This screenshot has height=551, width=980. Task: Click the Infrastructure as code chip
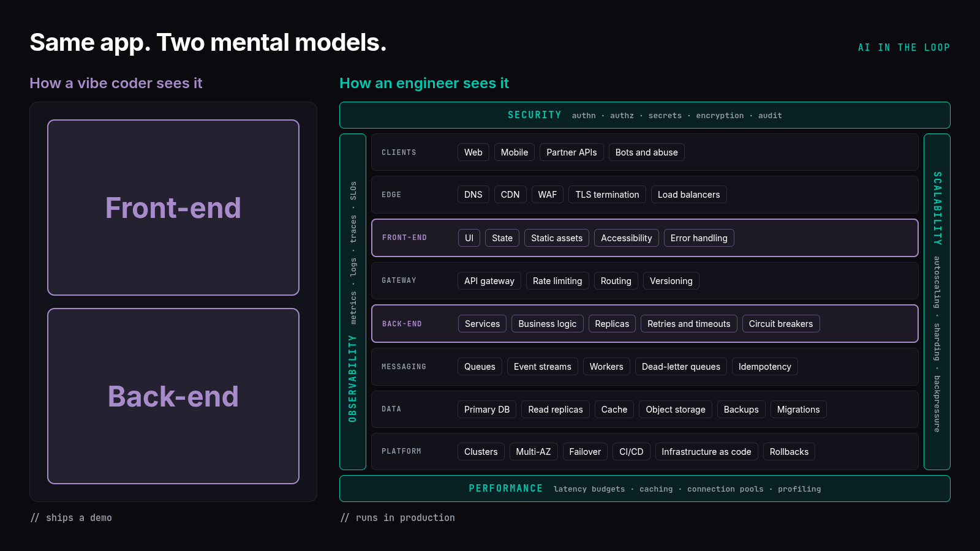(x=706, y=452)
